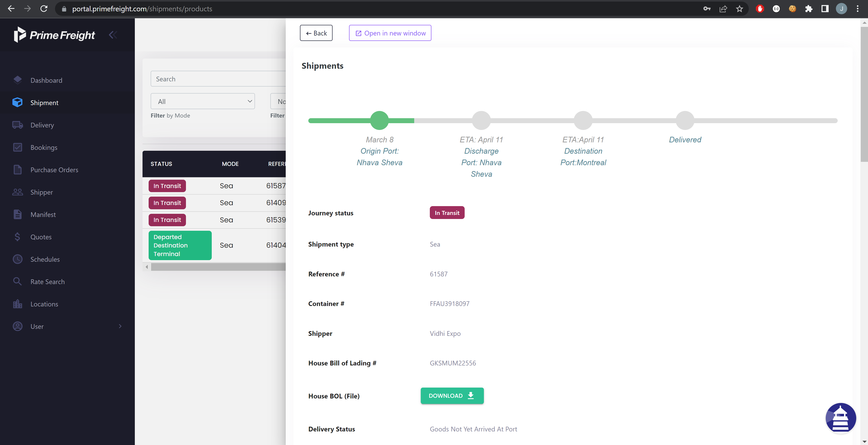Screen dimensions: 868x445
Task: Expand the User submenu chevron
Action: pyautogui.click(x=120, y=326)
